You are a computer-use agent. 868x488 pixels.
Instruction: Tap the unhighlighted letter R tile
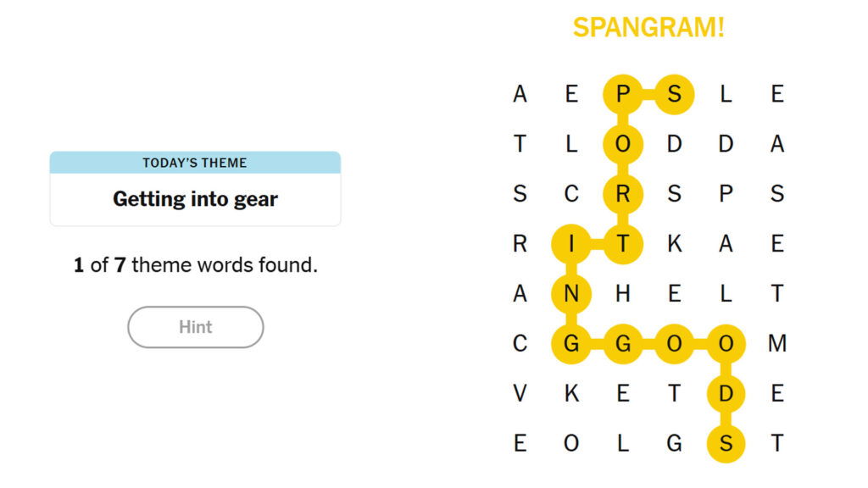[520, 244]
